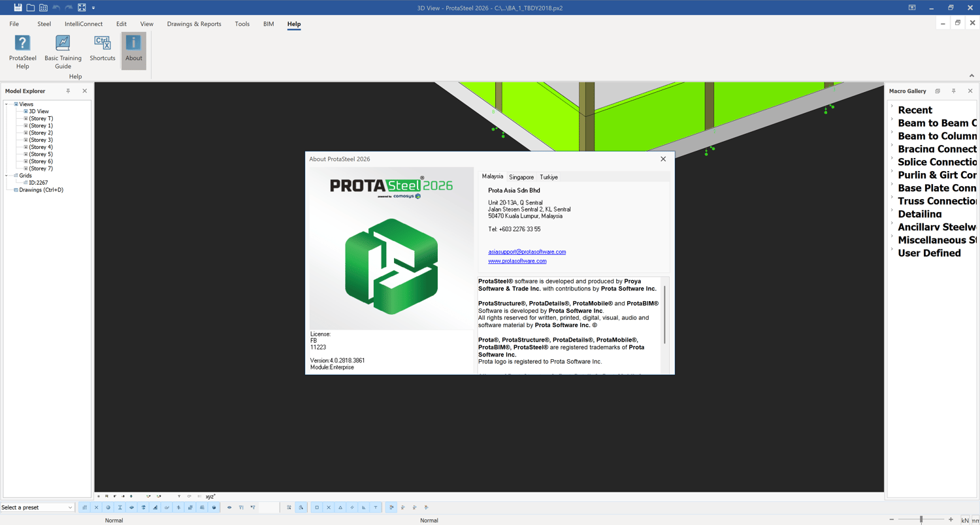980x525 pixels.
Task: Close the About ProtaSteel 2026 dialog
Action: click(663, 159)
